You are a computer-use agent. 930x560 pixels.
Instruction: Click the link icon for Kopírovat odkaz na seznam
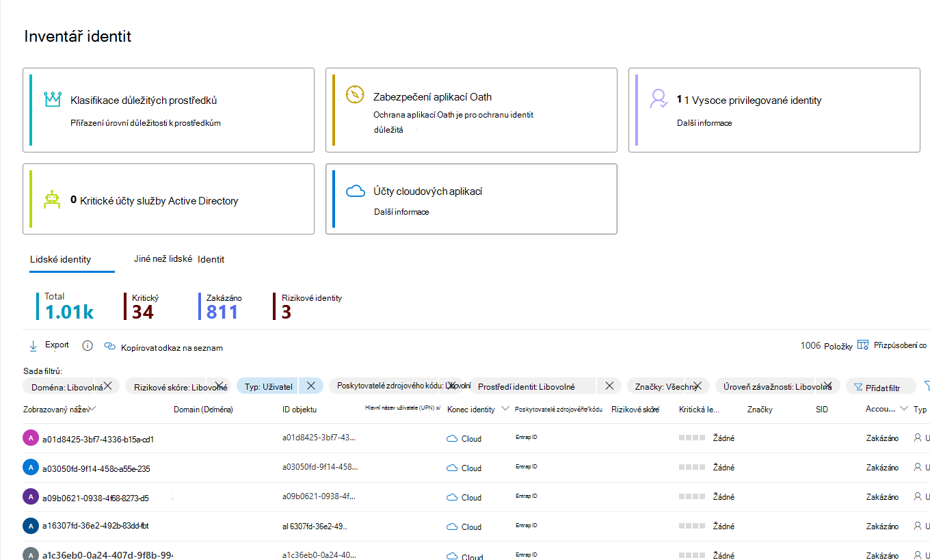(x=109, y=346)
